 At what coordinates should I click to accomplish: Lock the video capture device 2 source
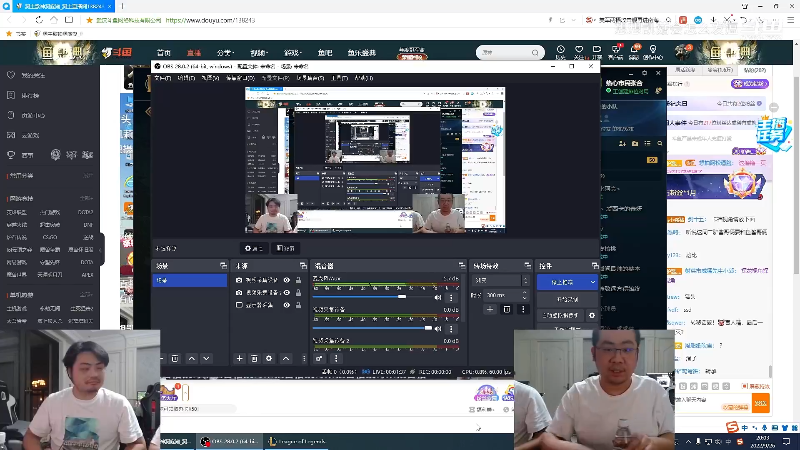pos(298,292)
